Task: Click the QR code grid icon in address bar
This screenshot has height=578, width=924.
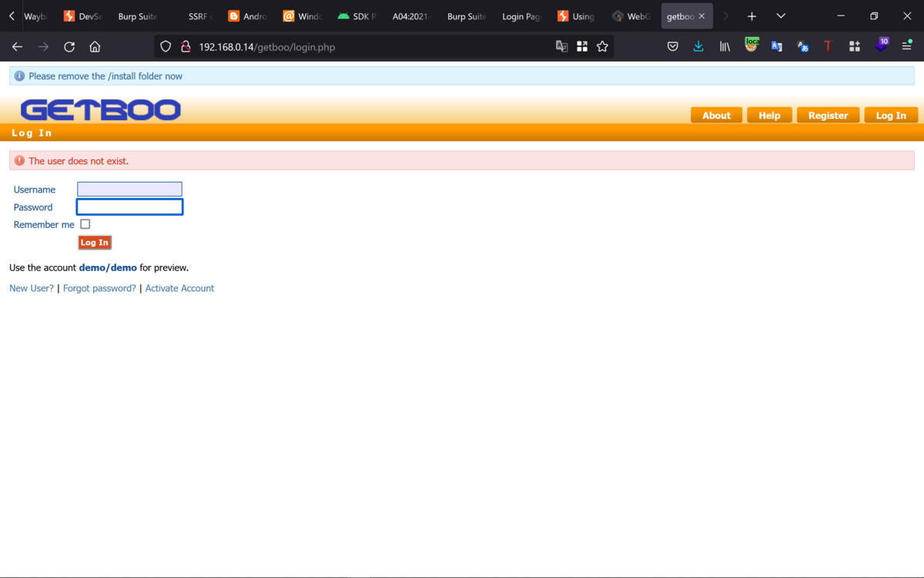Action: click(x=582, y=47)
